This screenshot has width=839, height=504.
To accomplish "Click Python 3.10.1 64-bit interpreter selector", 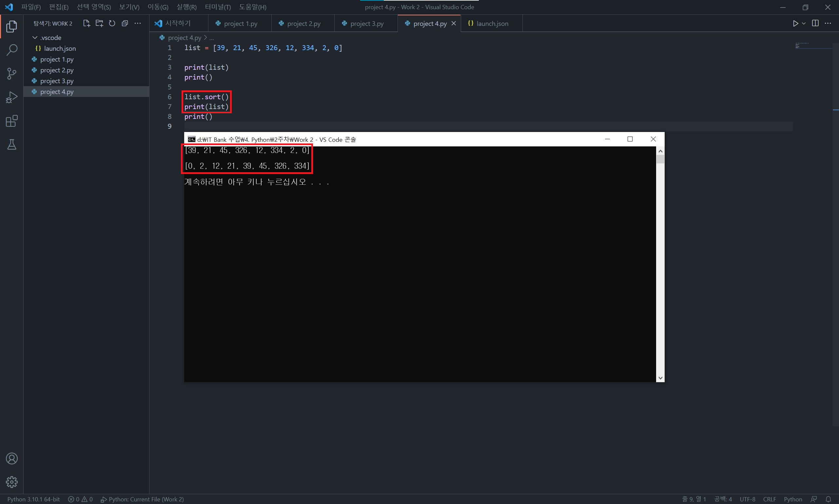I will pos(33,499).
